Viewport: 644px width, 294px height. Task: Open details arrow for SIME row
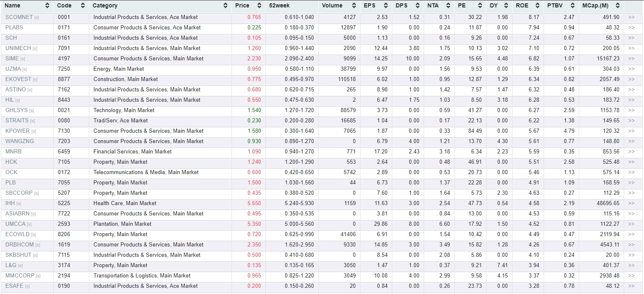click(631, 59)
